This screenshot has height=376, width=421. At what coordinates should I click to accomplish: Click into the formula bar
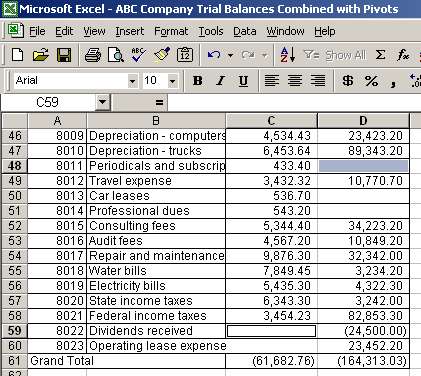click(x=294, y=102)
